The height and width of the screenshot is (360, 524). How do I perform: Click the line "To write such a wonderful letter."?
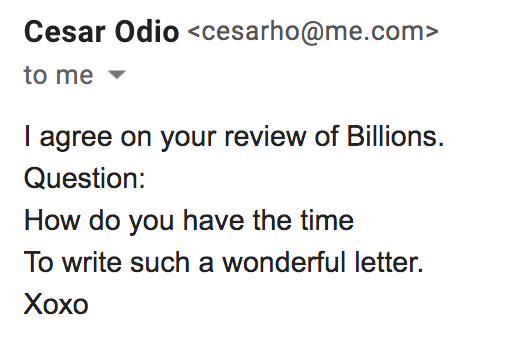[224, 262]
